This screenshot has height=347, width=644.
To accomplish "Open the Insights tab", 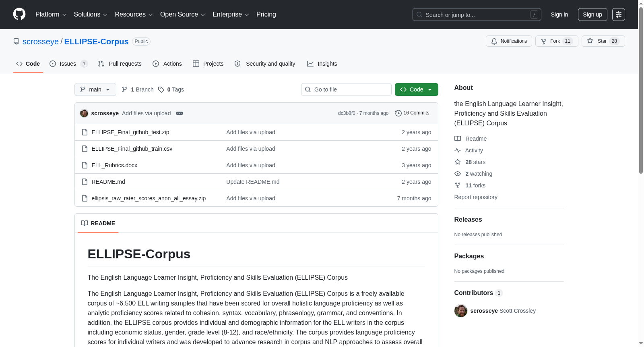I will pos(322,64).
